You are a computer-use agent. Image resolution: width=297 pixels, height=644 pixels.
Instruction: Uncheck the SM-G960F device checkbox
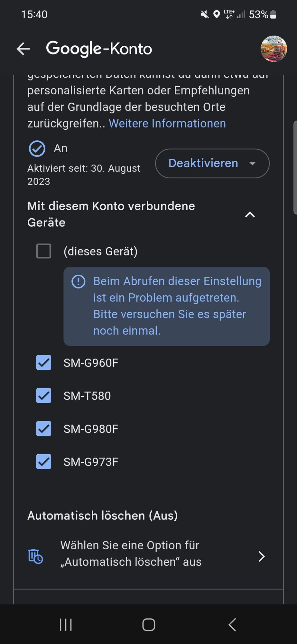[44, 363]
